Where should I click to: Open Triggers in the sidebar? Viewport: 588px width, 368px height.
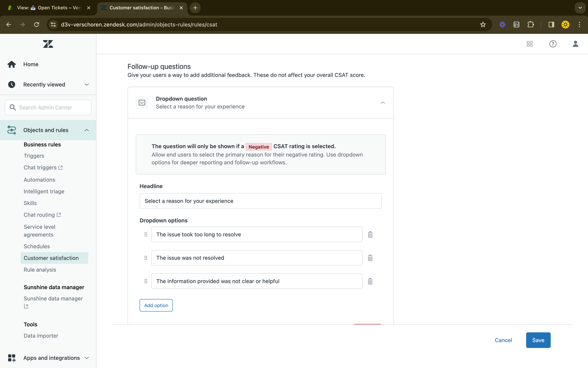(x=34, y=156)
